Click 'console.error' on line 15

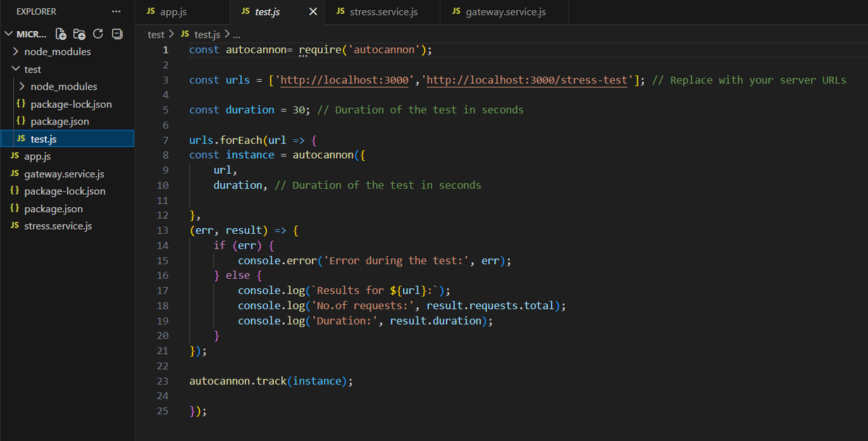tap(278, 261)
